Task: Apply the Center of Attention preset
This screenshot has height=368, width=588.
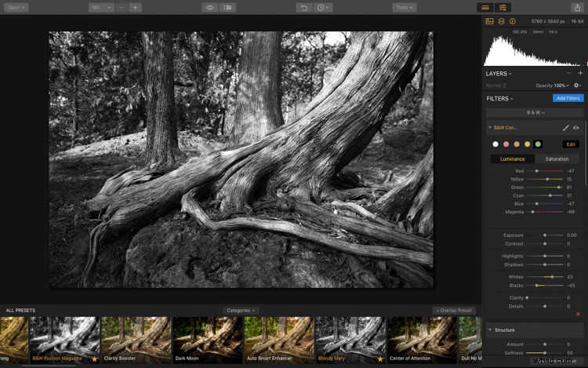Action: tap(423, 341)
